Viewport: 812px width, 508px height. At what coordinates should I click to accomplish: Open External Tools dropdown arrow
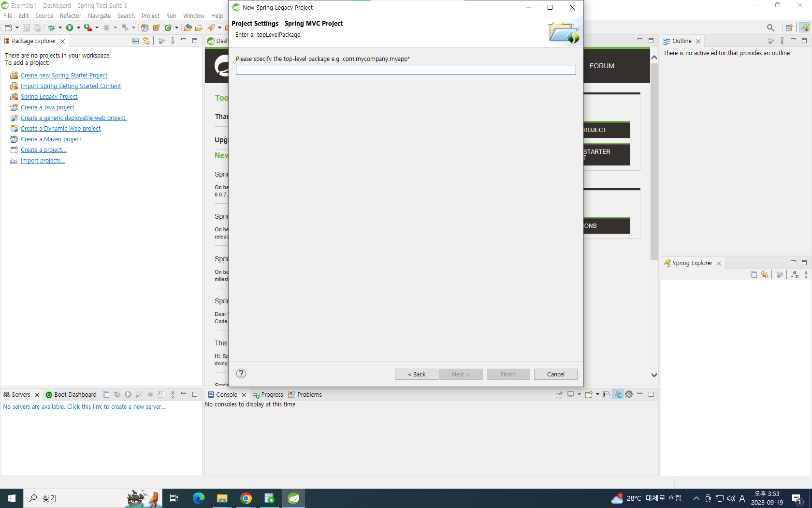click(97, 28)
